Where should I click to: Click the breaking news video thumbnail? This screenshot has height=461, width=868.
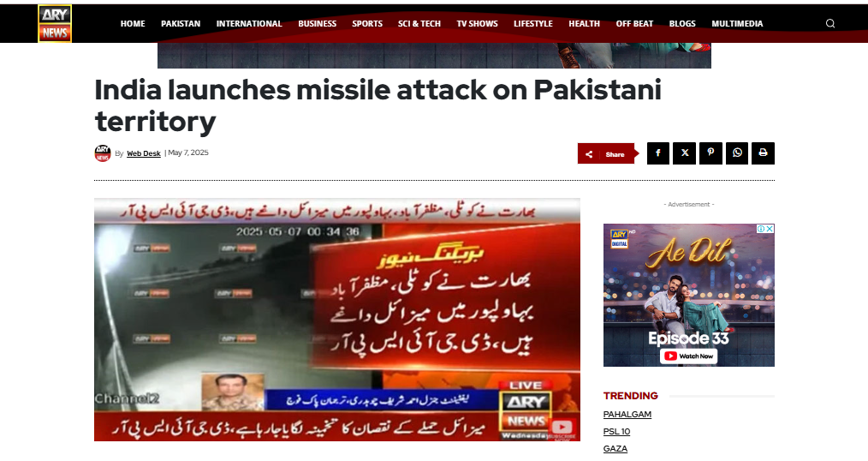click(337, 320)
